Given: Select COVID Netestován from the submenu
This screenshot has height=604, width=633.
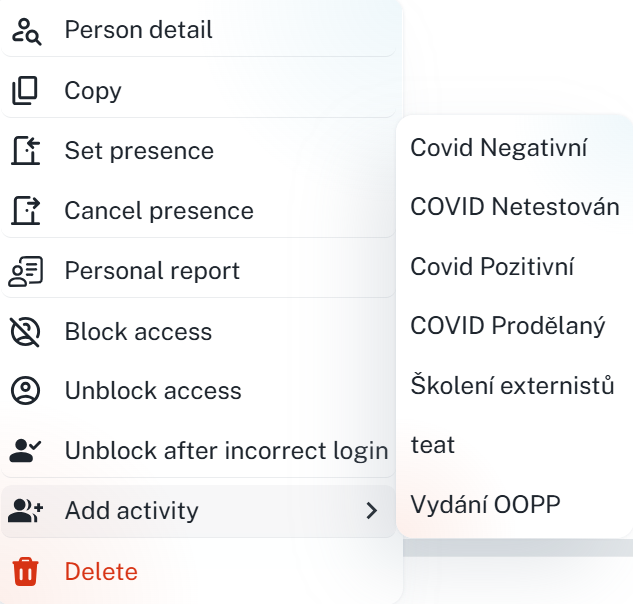Looking at the screenshot, I should 514,207.
